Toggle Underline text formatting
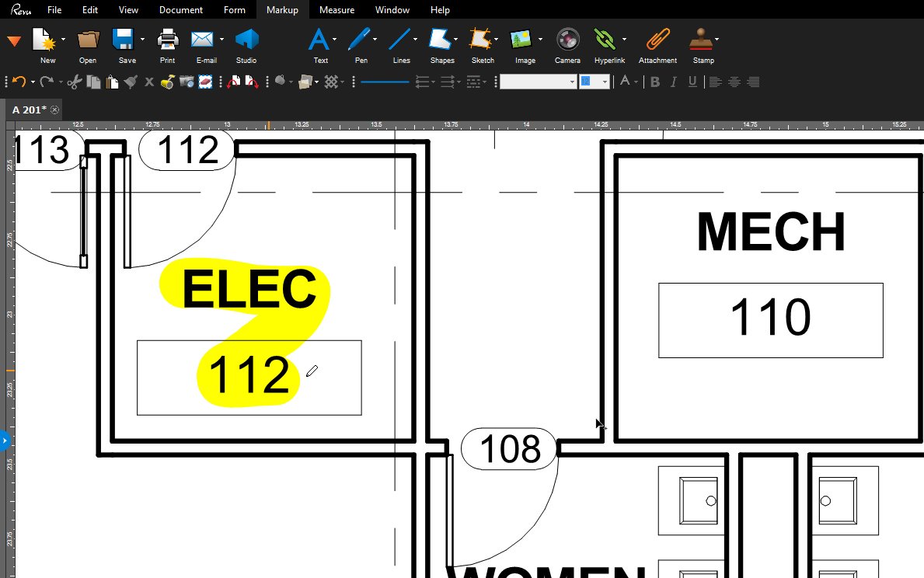924x578 pixels. pos(692,82)
